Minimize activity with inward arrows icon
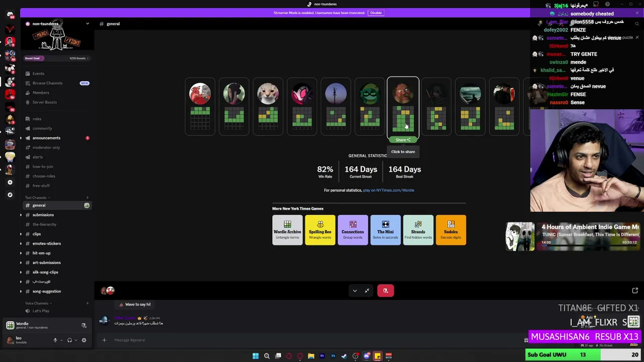 pos(367,291)
